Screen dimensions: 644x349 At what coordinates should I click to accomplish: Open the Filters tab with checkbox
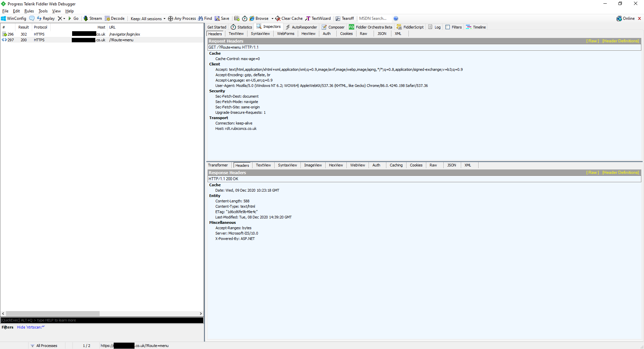453,27
